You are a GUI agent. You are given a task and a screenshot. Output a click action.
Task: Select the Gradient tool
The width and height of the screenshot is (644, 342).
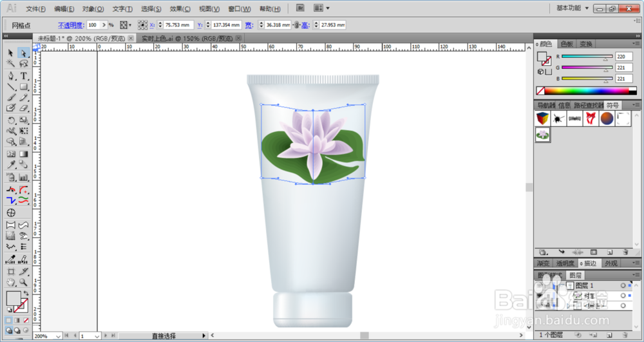coord(23,154)
